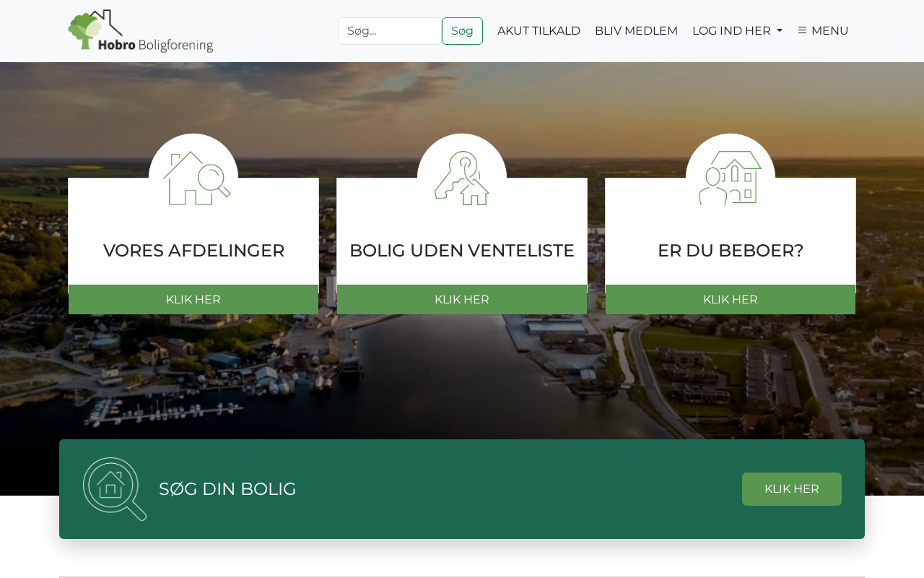Focus the Søg... search field
924x578 pixels.
tap(390, 31)
